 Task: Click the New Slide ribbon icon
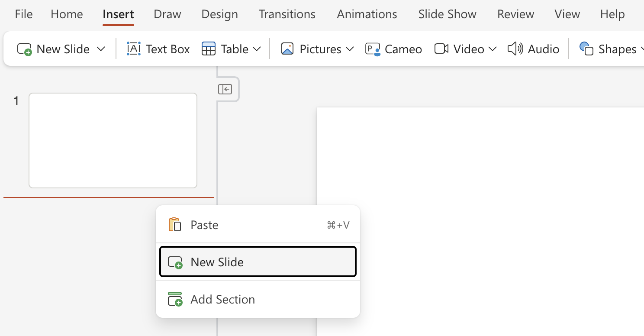coord(24,49)
